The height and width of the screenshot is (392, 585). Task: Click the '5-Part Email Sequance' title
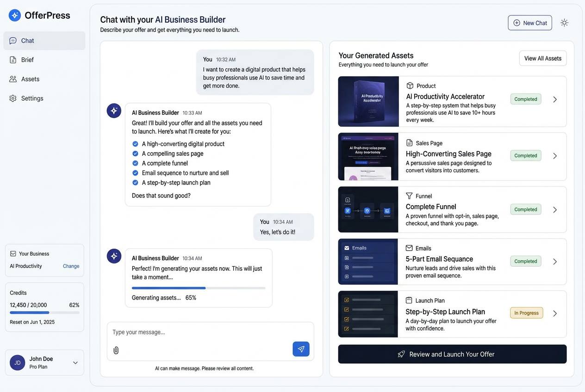pos(439,259)
